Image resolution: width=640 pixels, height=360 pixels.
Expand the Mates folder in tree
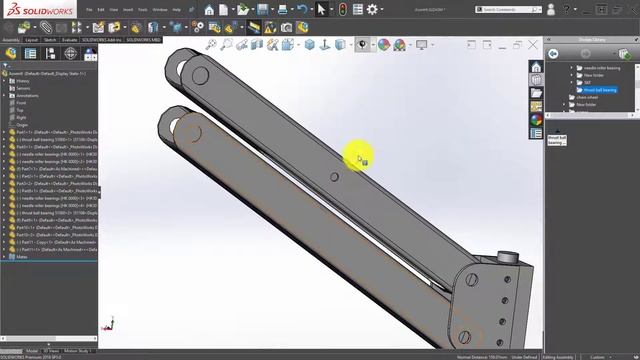[4, 257]
